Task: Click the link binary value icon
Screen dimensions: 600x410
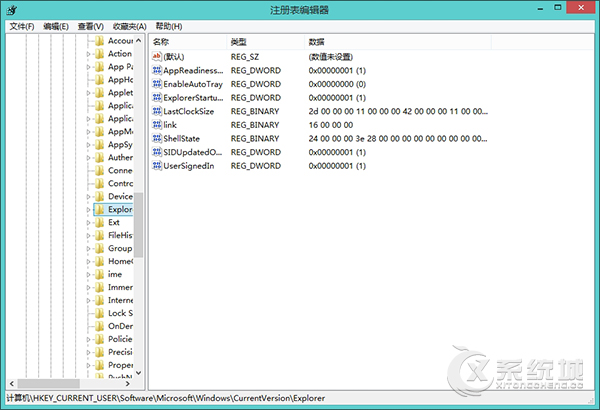Action: coord(157,125)
